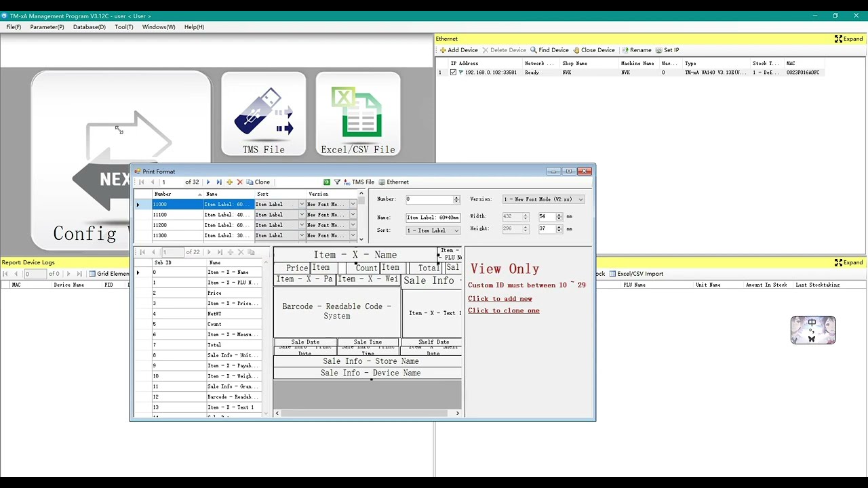
Task: Open Sort dropdown in row 11000
Action: pyautogui.click(x=302, y=205)
